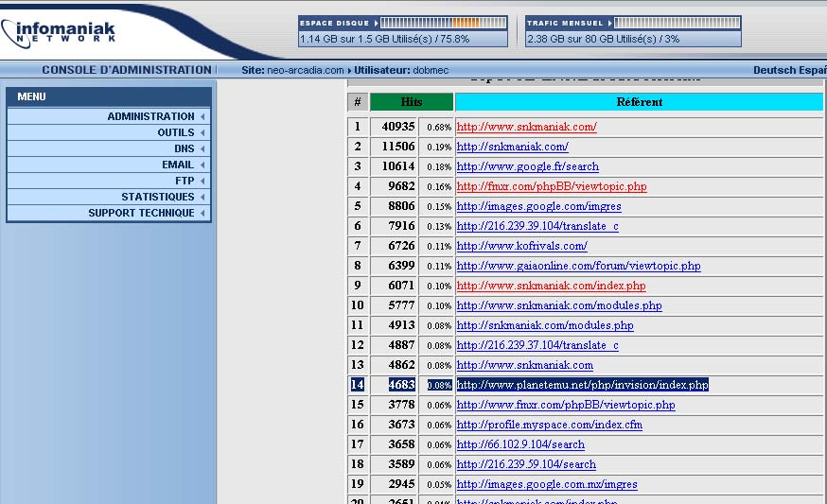The width and height of the screenshot is (827, 504).
Task: Open the images.google.com/imgres link
Action: [x=539, y=206]
